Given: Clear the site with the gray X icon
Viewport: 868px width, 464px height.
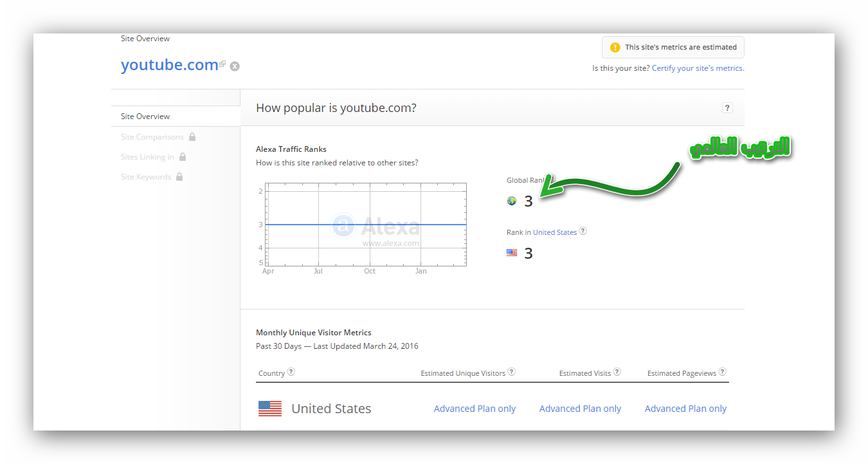Looking at the screenshot, I should click(x=235, y=66).
